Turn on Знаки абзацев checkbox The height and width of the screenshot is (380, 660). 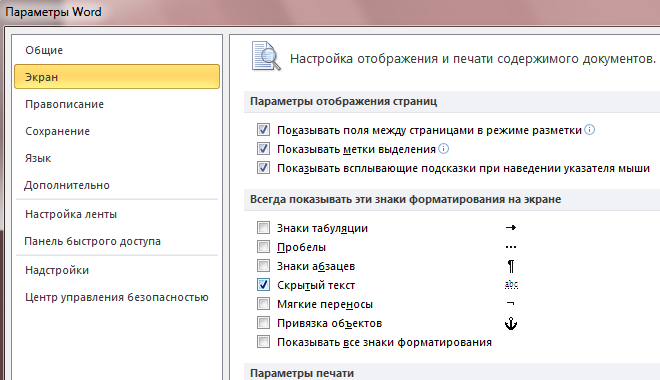pos(263,266)
